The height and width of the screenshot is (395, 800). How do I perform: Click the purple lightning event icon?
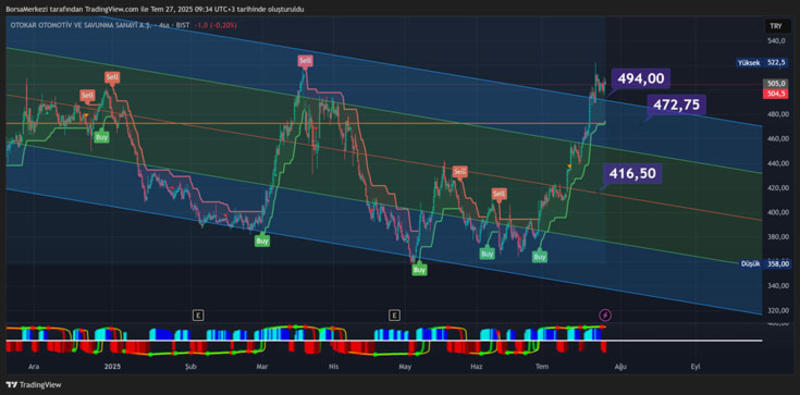coord(605,315)
